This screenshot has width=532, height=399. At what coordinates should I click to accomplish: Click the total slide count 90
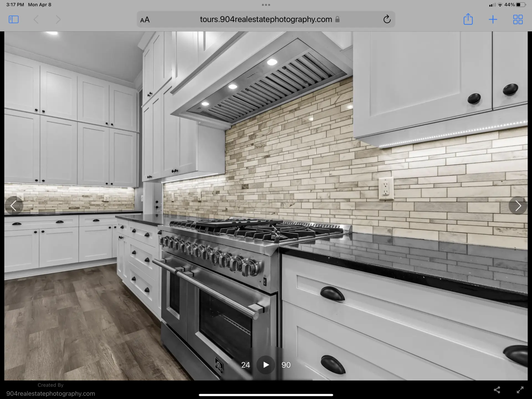click(x=286, y=365)
